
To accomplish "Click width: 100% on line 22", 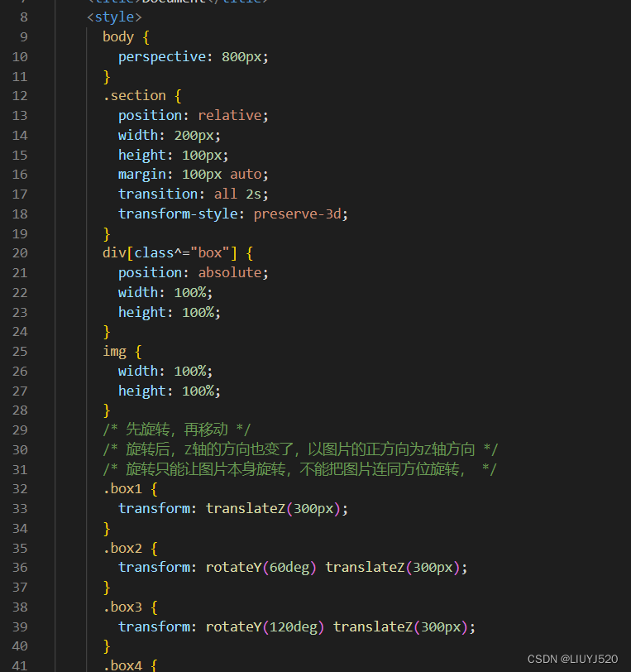I will (x=165, y=292).
